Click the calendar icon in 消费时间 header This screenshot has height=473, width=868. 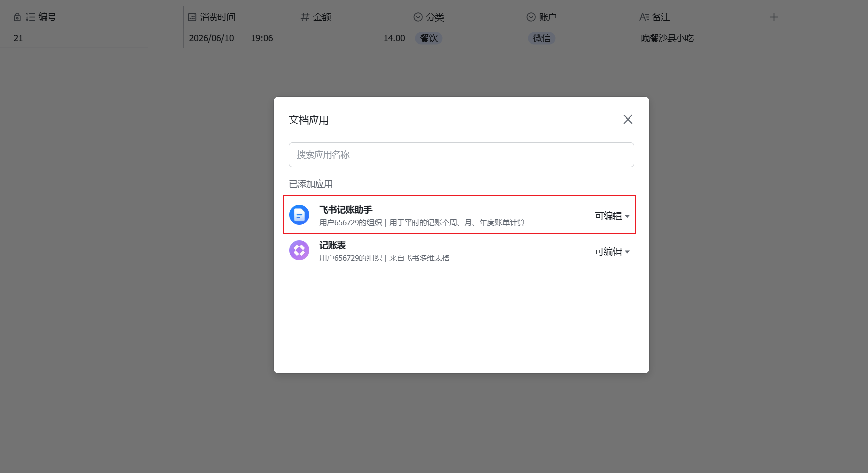pyautogui.click(x=192, y=17)
